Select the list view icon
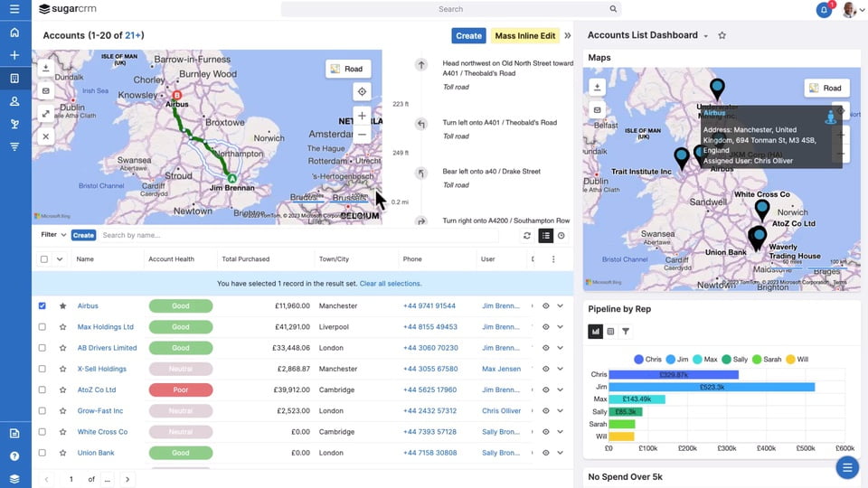 (x=546, y=236)
